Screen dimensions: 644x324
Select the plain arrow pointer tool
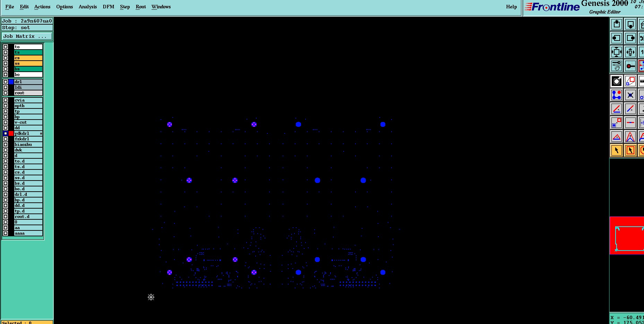(617, 150)
